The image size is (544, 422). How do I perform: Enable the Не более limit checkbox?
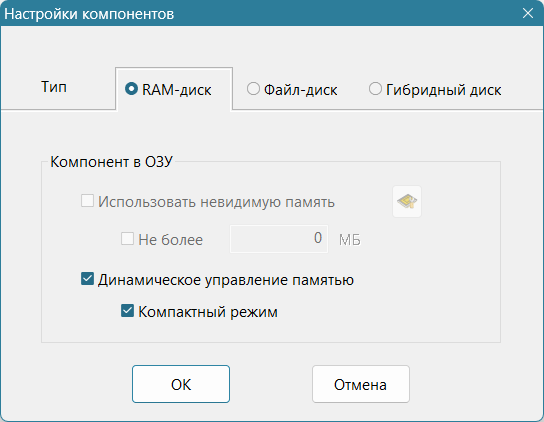127,238
